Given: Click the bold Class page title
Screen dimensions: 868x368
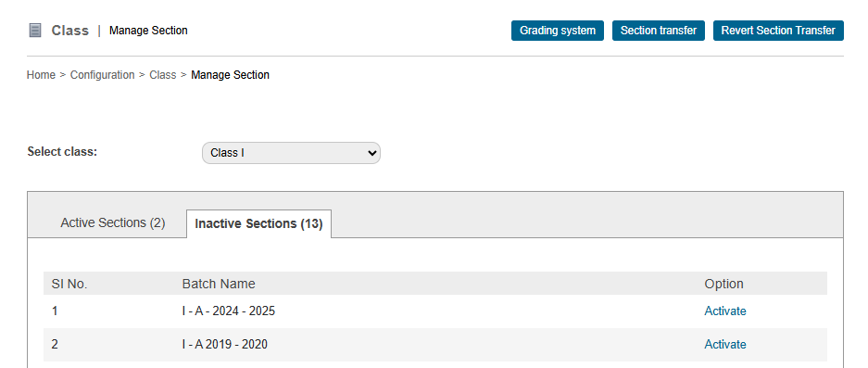Looking at the screenshot, I should (70, 31).
